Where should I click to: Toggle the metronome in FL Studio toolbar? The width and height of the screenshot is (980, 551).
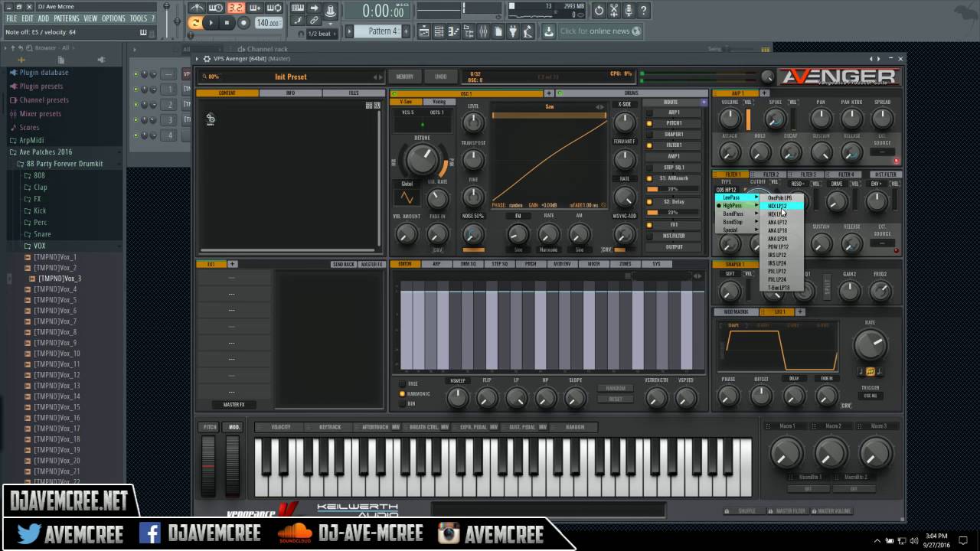197,8
